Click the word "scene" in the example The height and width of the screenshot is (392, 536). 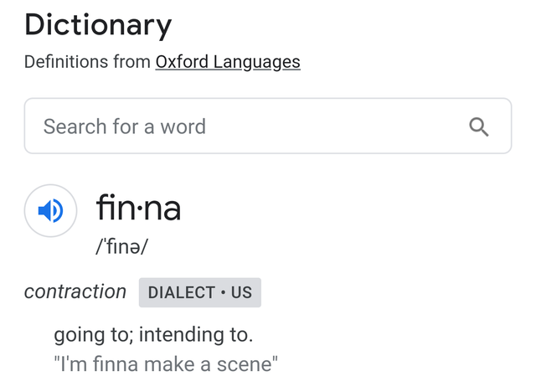click(244, 364)
